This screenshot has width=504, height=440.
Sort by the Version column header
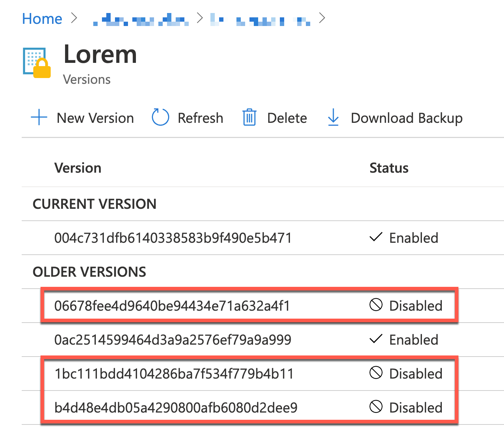77,167
